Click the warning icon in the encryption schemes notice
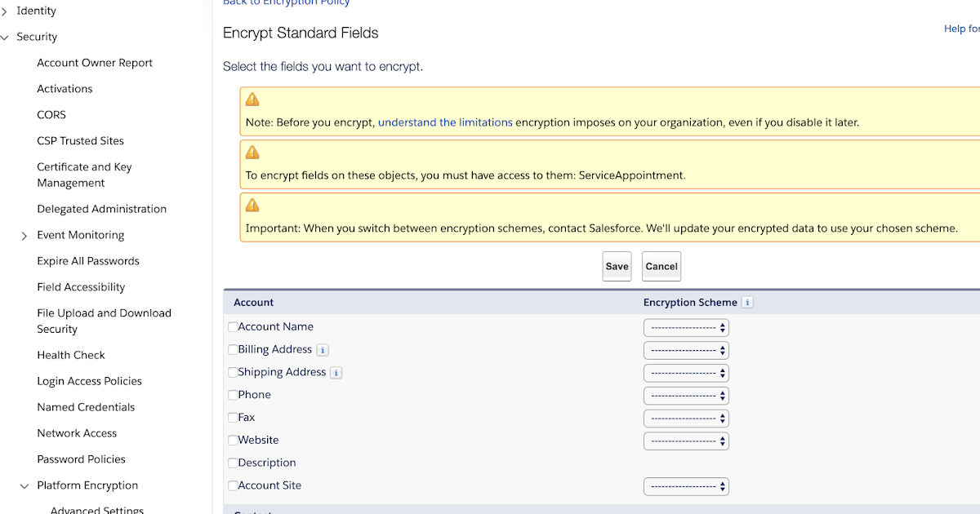The image size is (980, 514). 252,205
